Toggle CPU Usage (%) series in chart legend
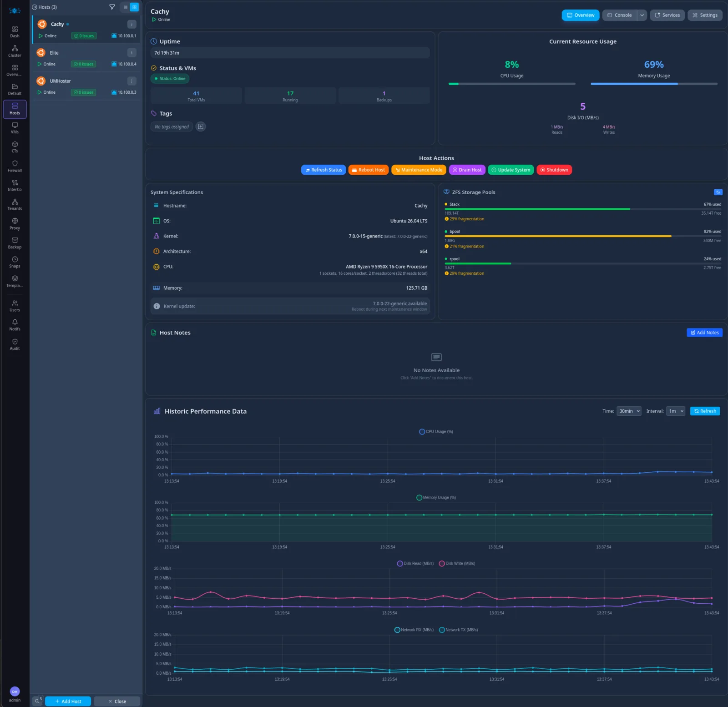728x707 pixels. tap(436, 431)
